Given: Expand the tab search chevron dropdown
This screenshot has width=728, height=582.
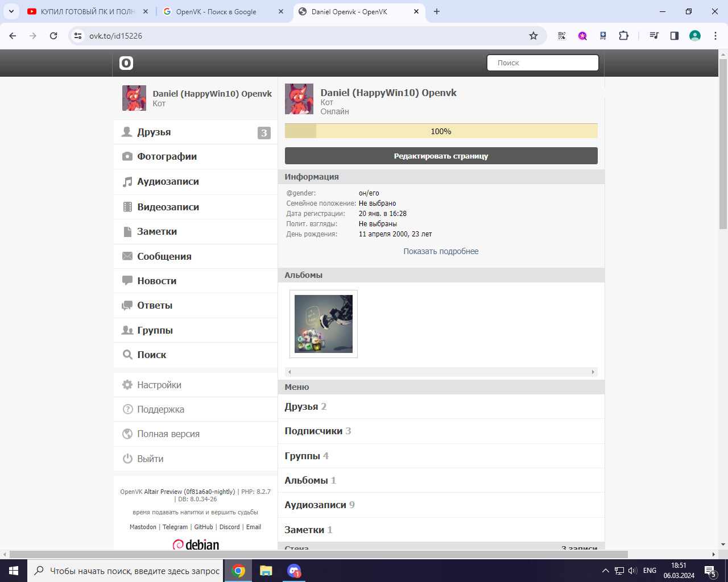Looking at the screenshot, I should coord(11,11).
